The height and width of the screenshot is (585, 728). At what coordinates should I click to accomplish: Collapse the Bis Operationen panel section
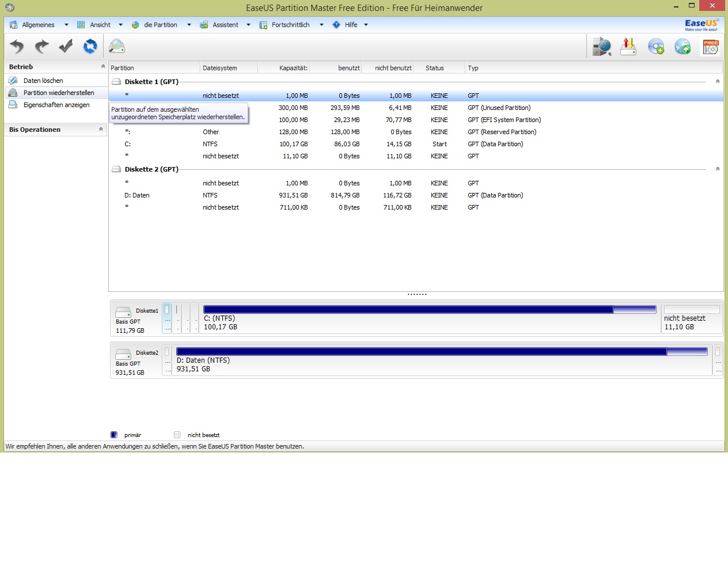click(x=101, y=130)
